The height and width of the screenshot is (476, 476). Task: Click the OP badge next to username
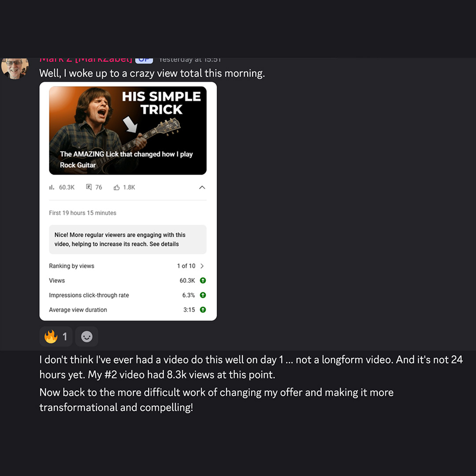click(x=144, y=60)
